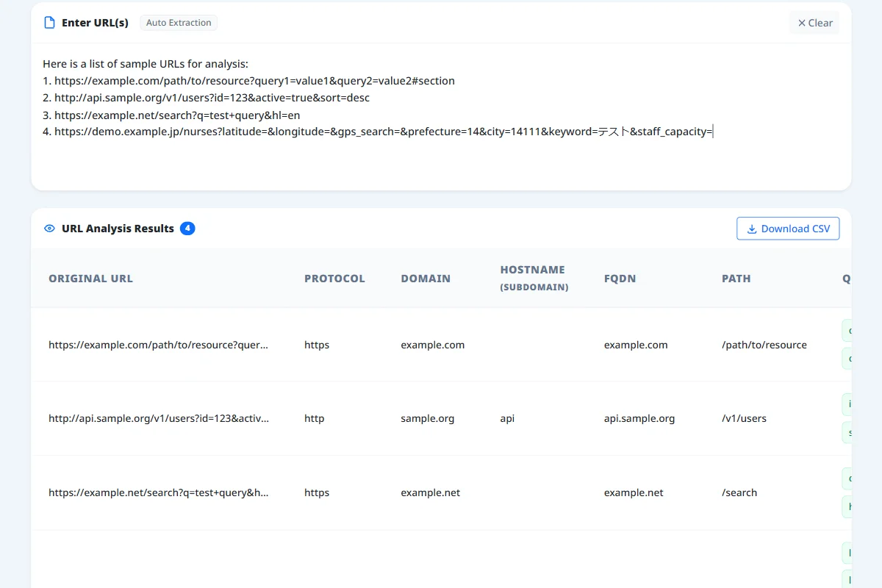Click the HOSTNAME (SUBDOMAIN) column header

[x=534, y=279]
